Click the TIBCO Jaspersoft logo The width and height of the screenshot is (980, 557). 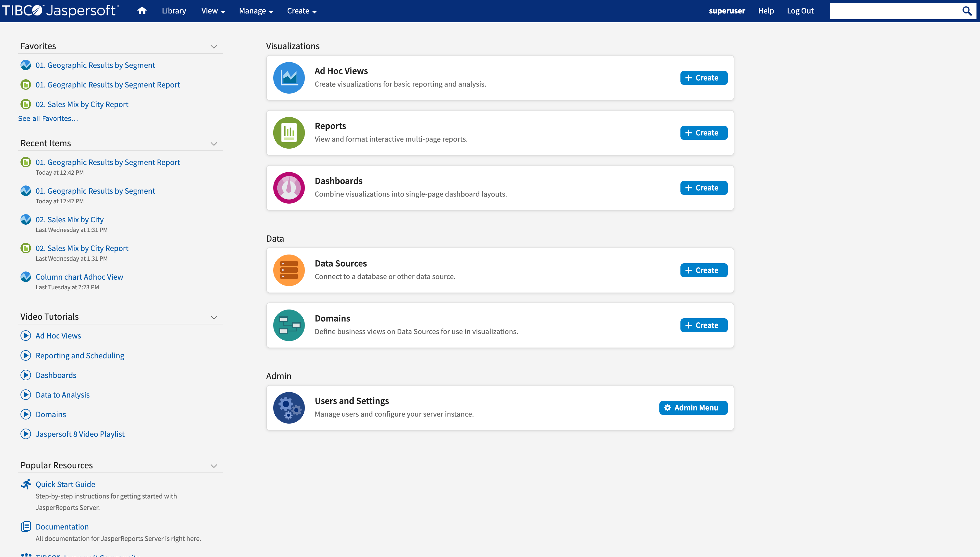[x=60, y=11]
